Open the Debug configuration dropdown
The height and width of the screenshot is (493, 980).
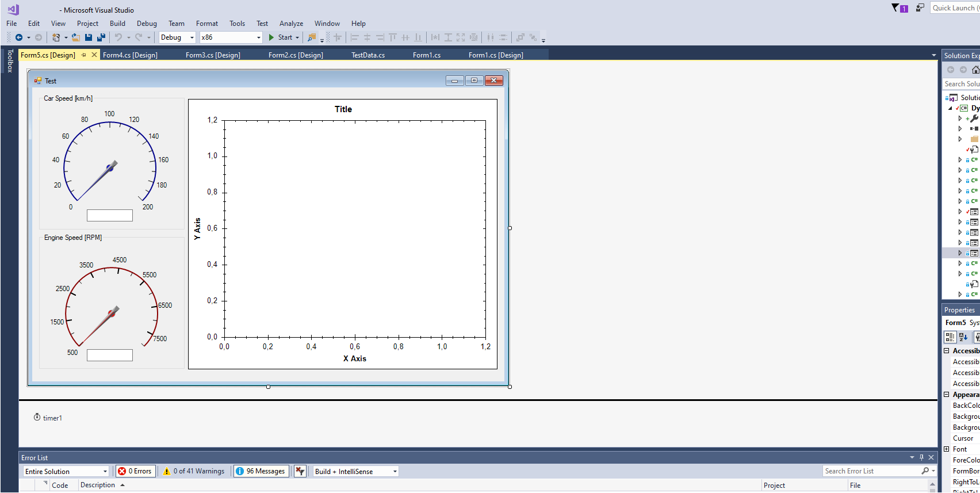click(177, 37)
